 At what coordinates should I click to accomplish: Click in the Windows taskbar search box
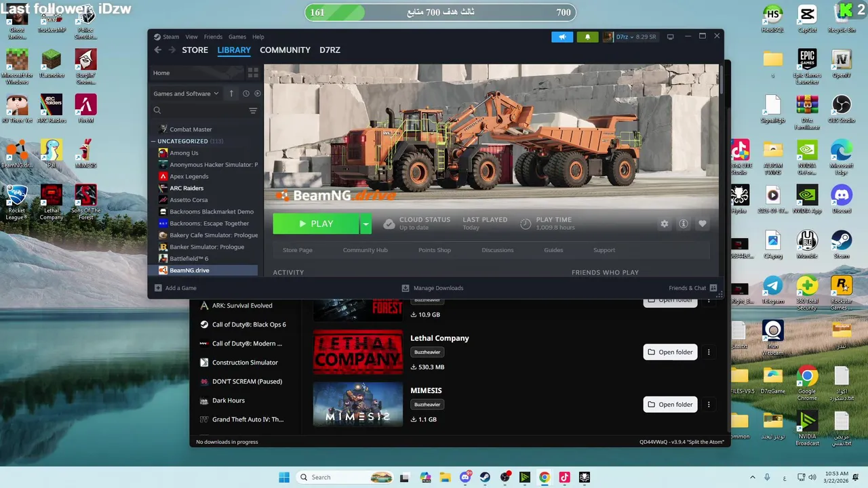pyautogui.click(x=346, y=477)
